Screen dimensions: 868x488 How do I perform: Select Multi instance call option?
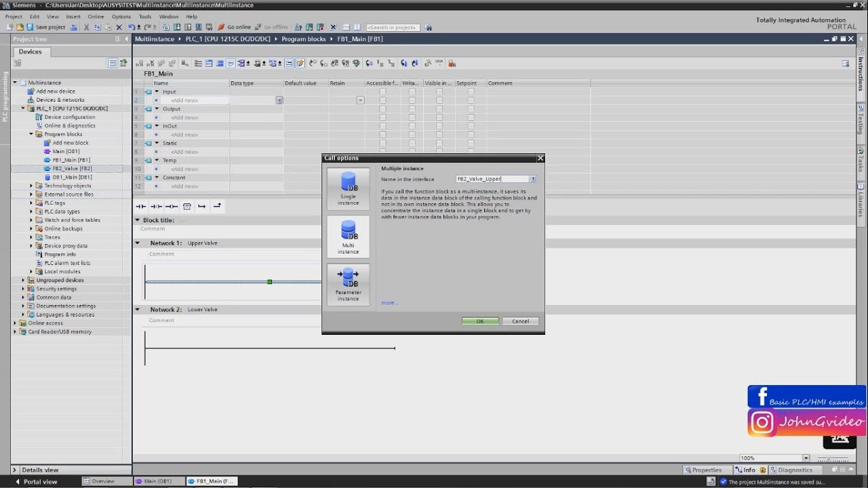click(348, 237)
